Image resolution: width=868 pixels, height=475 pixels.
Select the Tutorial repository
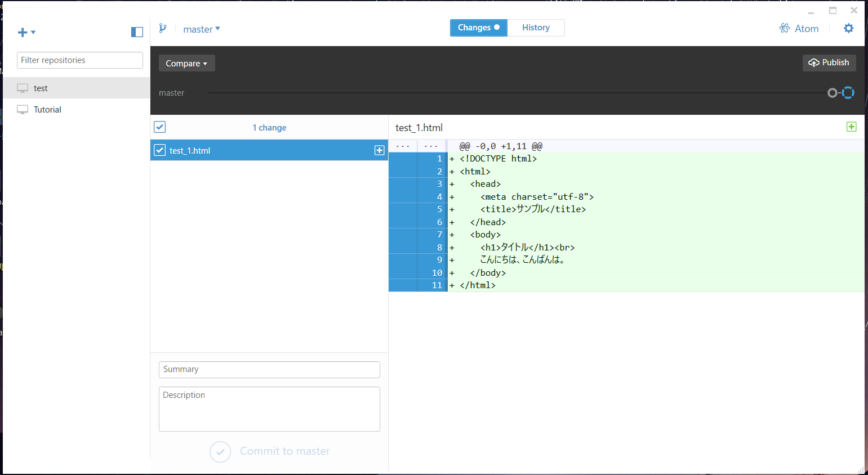77,109
